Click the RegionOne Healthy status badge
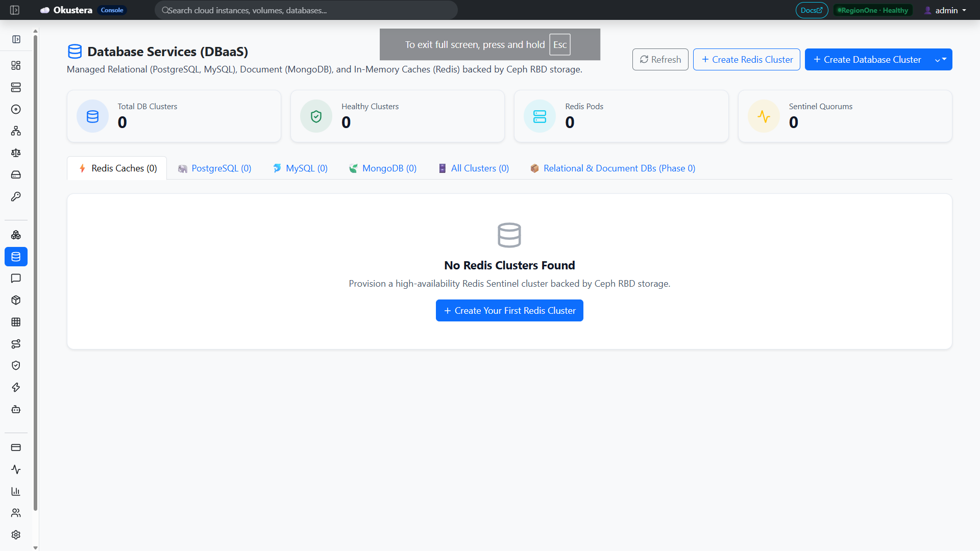Image resolution: width=980 pixels, height=551 pixels. coord(873,10)
